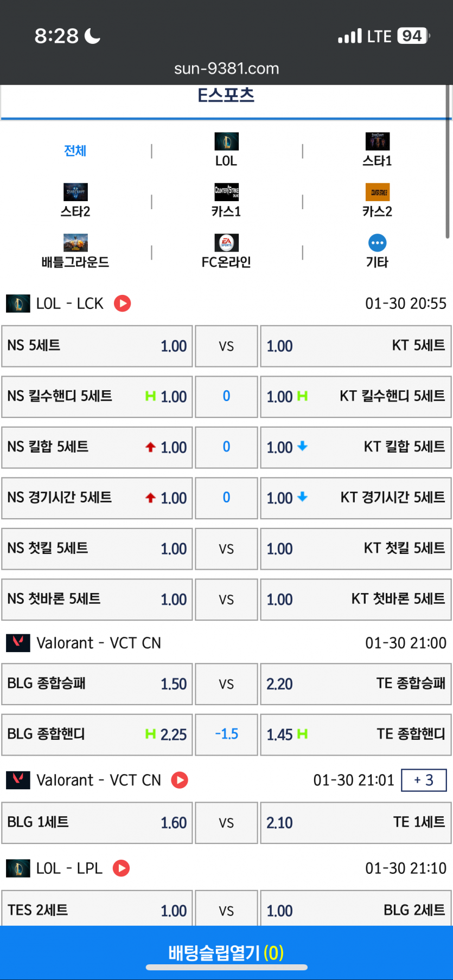Viewport: 453px width, 980px height.
Task: Bet on BLG 1세트 at 1.60
Action: tap(97, 823)
